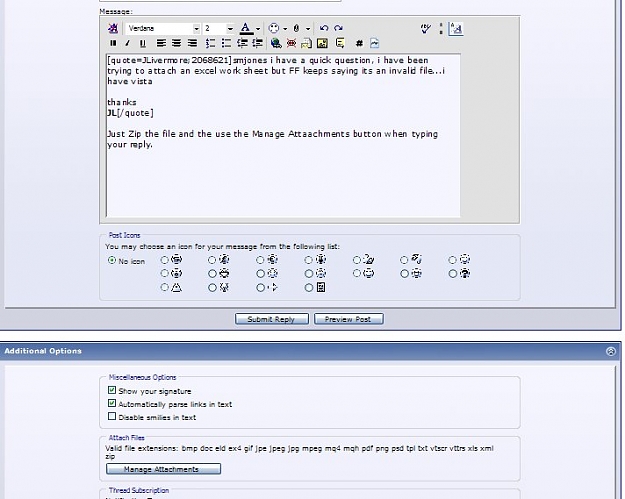The image size is (625, 499).
Task: Open the smilies dropdown arrow
Action: 285,29
